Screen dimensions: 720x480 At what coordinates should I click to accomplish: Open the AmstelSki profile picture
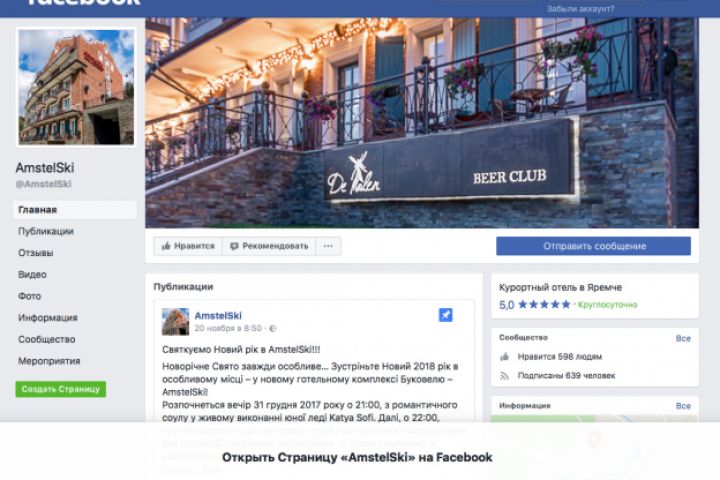76,87
